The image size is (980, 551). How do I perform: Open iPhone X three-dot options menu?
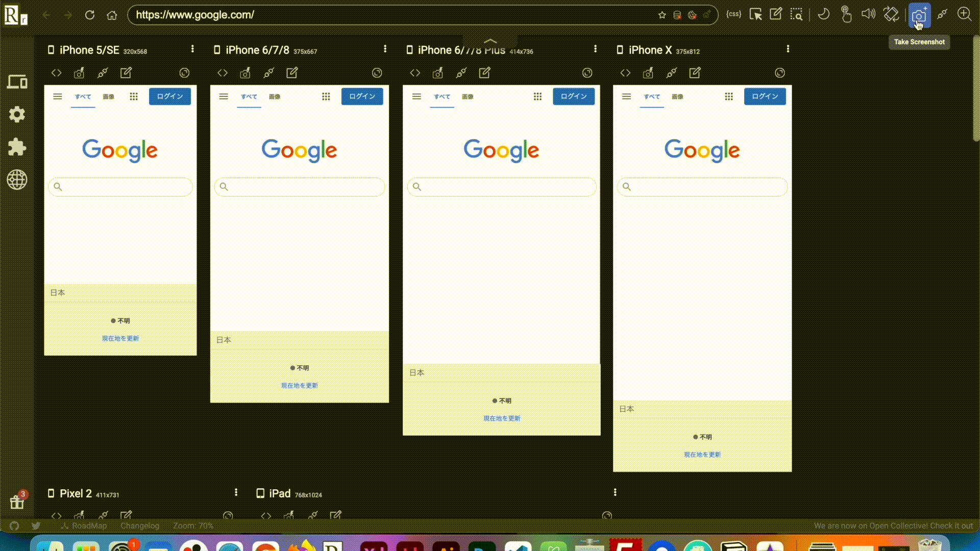788,49
